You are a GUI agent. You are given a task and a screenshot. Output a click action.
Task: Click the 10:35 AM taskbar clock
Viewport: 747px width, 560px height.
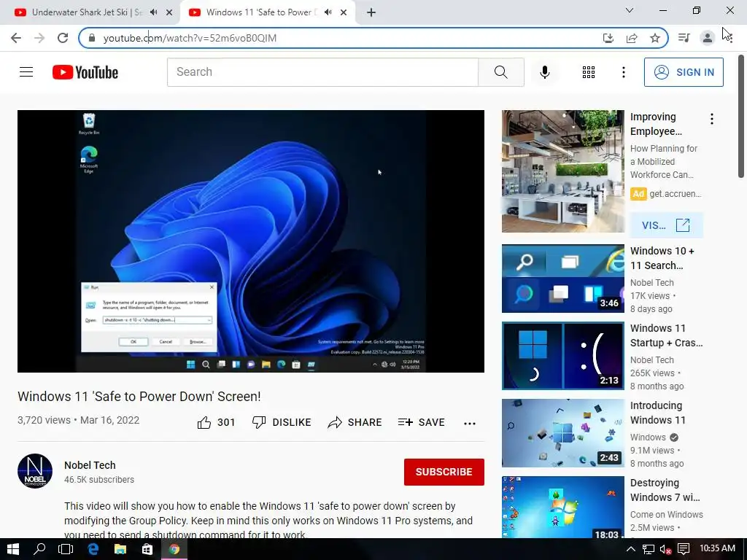pyautogui.click(x=718, y=548)
